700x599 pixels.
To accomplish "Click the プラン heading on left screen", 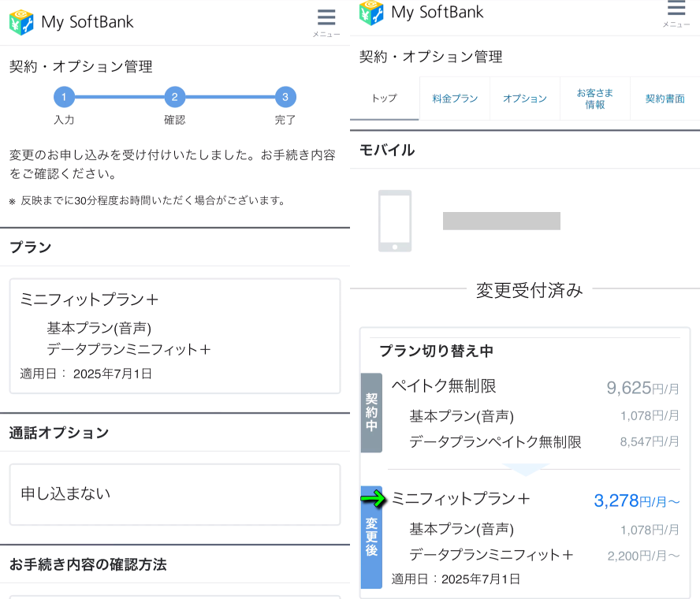I will pos(31,247).
